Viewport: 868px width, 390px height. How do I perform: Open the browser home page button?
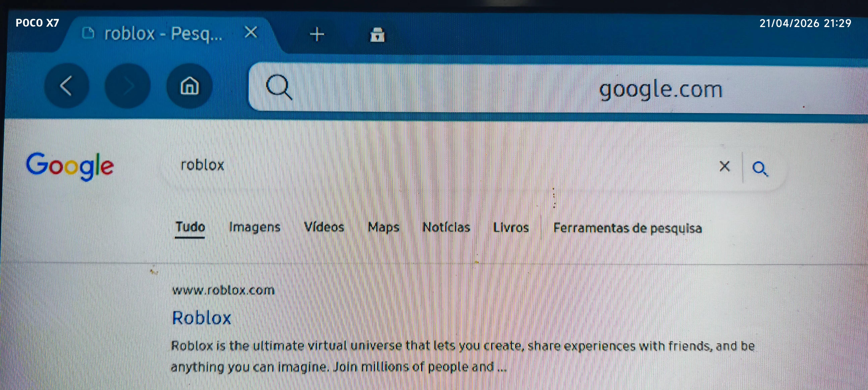(x=189, y=86)
